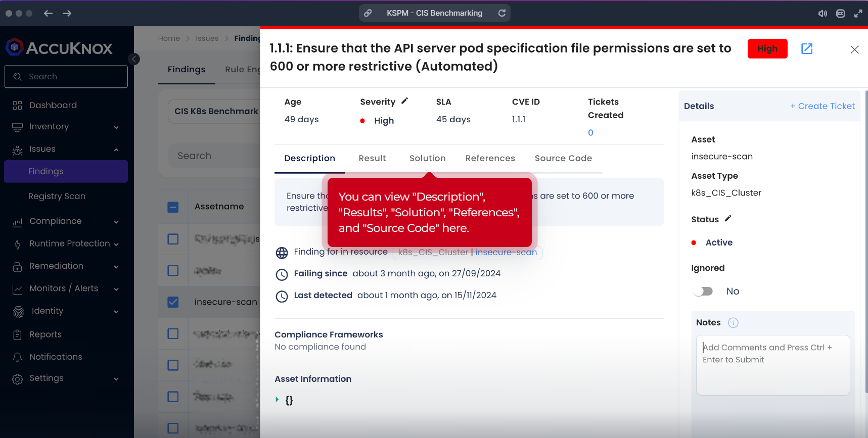Collapse the sidebar with the arrow button
Image resolution: width=868 pixels, height=438 pixels.
pyautogui.click(x=134, y=59)
